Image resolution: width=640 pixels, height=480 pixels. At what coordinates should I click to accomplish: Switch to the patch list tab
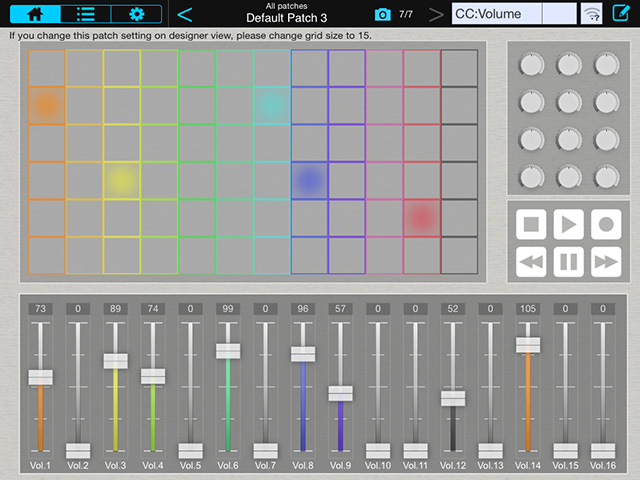point(86,14)
